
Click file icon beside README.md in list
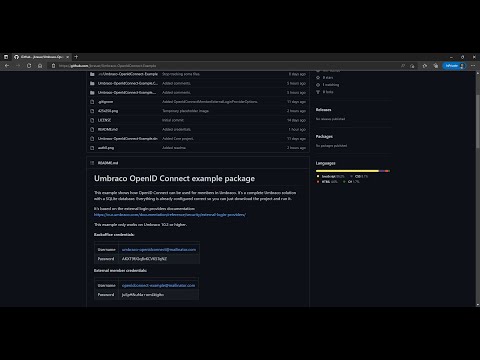point(92,129)
